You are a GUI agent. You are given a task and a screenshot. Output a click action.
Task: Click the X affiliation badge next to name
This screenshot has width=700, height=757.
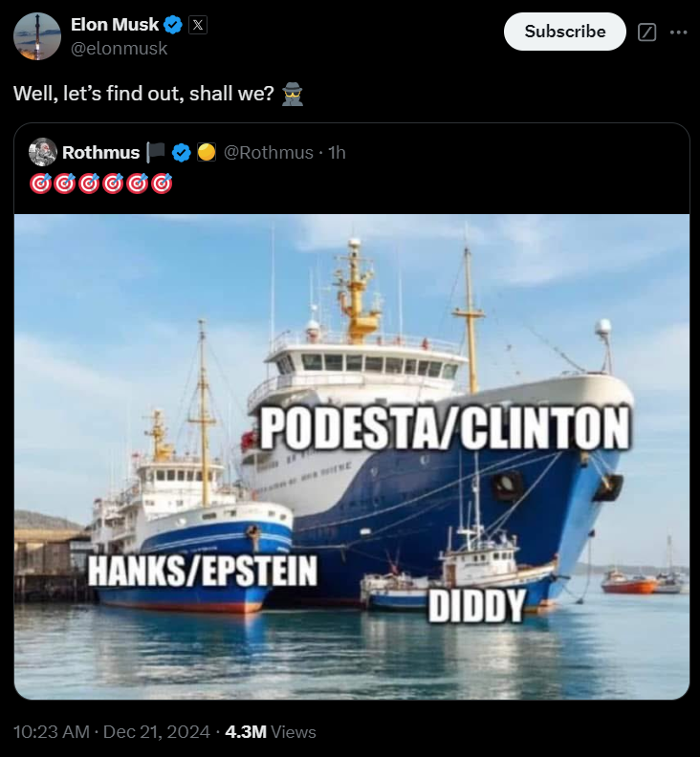198,25
